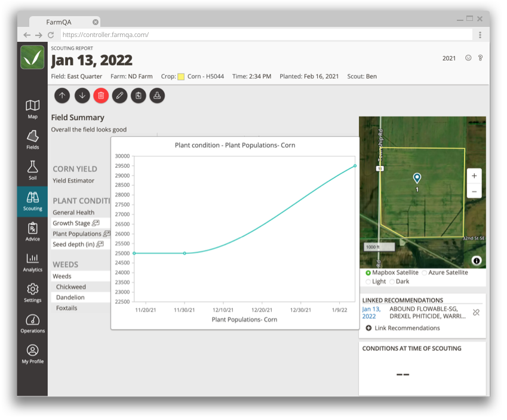The image size is (507, 420).
Task: Go to next report with down arrow
Action: coord(82,96)
